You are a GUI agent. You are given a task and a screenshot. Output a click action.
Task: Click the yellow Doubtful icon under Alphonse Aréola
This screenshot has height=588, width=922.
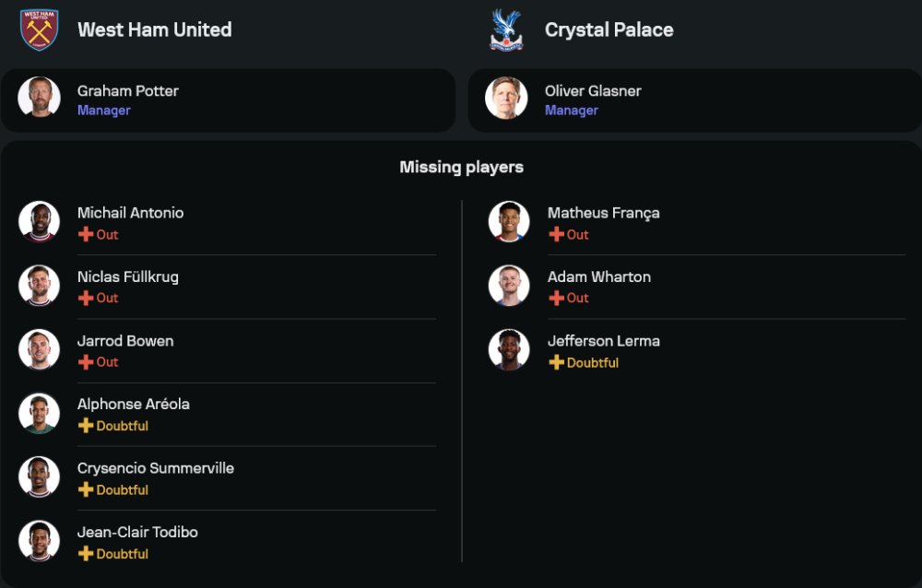86,426
